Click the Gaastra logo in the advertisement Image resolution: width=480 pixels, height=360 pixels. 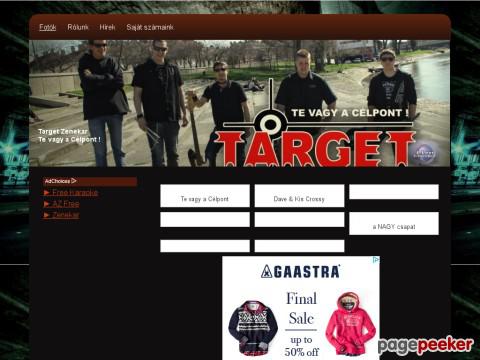pyautogui.click(x=301, y=272)
